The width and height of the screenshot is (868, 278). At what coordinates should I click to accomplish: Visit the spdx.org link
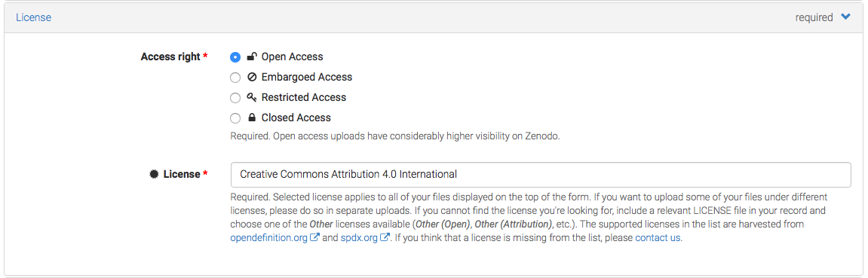pyautogui.click(x=359, y=239)
